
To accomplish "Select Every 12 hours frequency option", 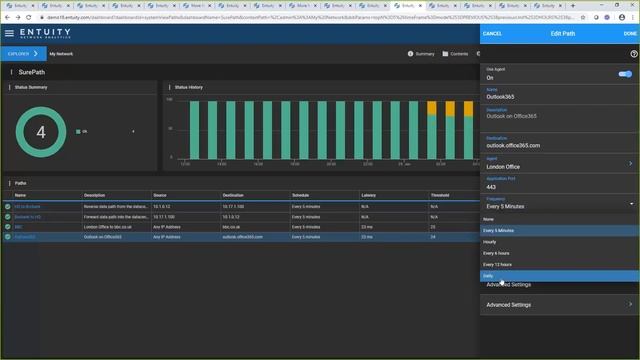I will 559,264.
